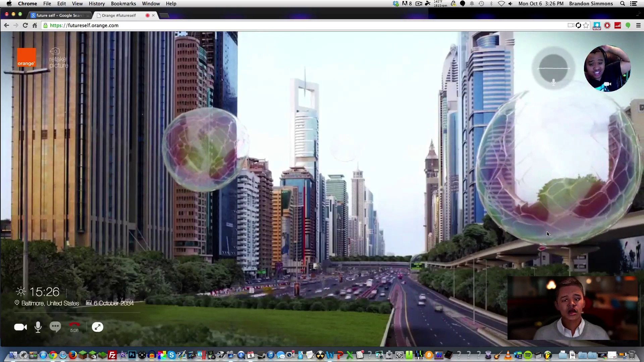This screenshot has height=362, width=644.
Task: Open the History menu
Action: pos(97,4)
